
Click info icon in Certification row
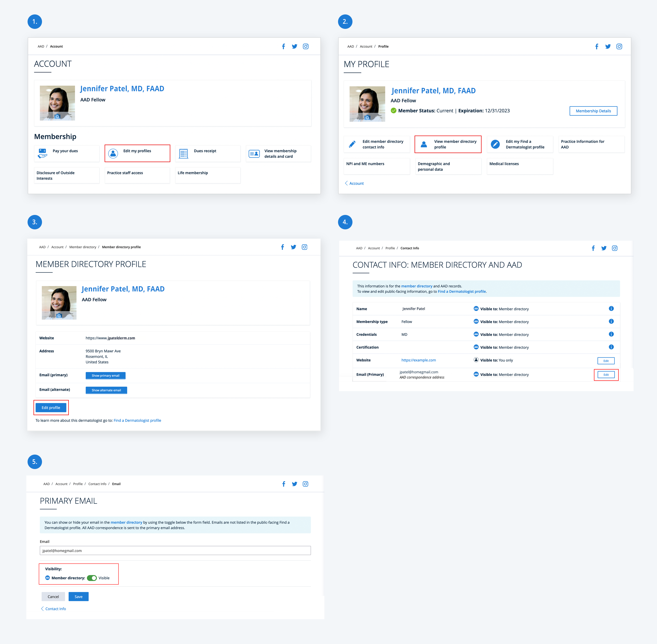coord(611,347)
